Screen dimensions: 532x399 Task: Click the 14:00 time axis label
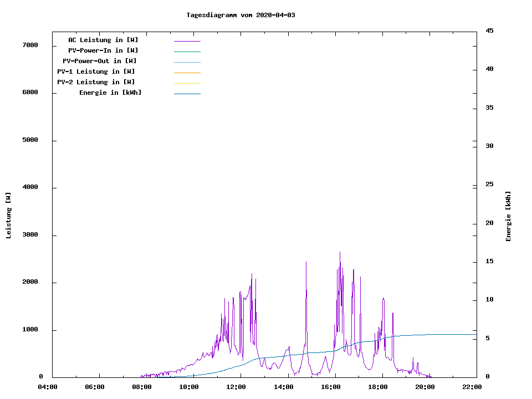point(284,387)
